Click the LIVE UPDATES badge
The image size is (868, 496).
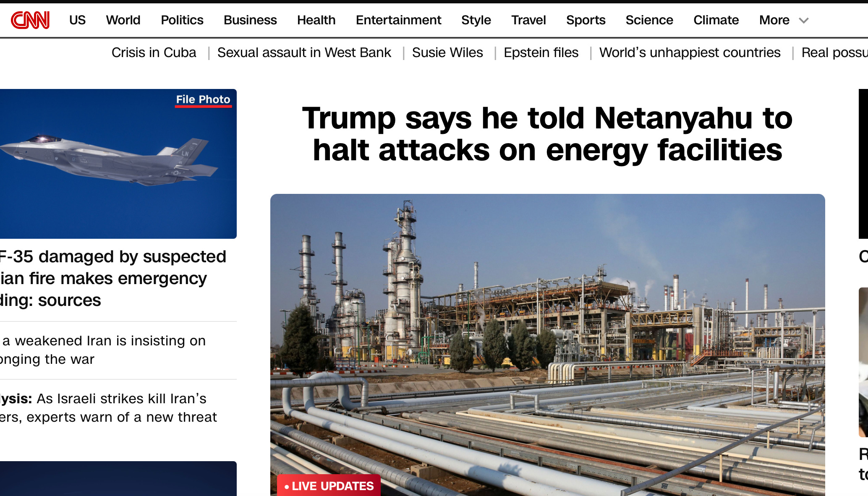(x=329, y=486)
